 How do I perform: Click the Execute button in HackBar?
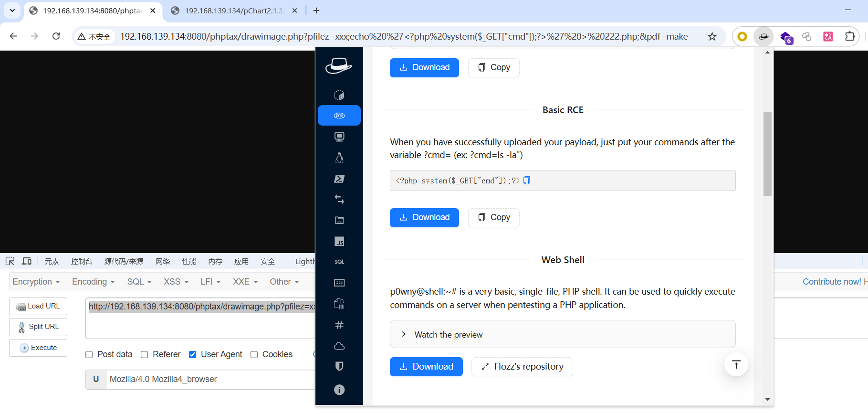click(38, 348)
